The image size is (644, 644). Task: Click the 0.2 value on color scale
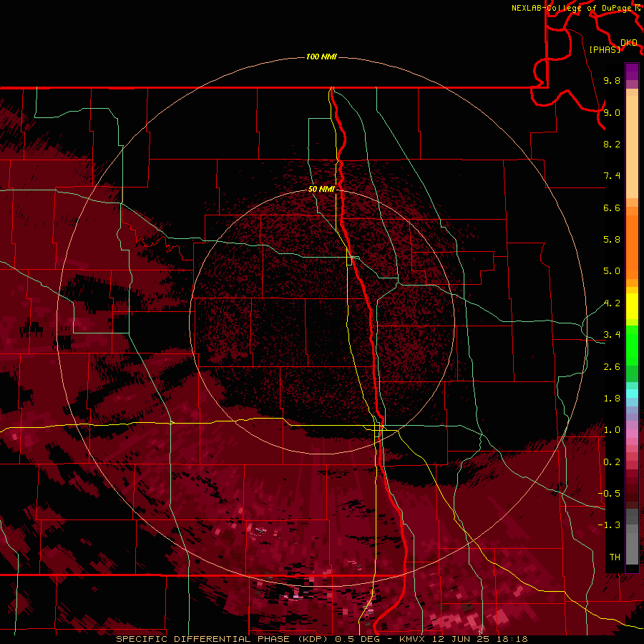pyautogui.click(x=612, y=462)
